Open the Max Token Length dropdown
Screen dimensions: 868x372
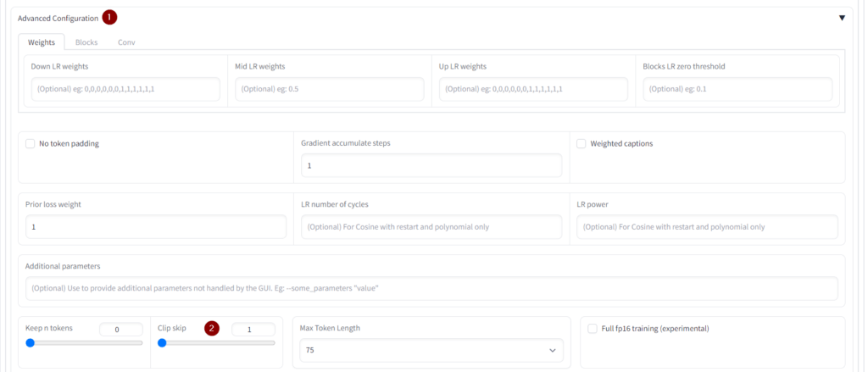tap(431, 350)
